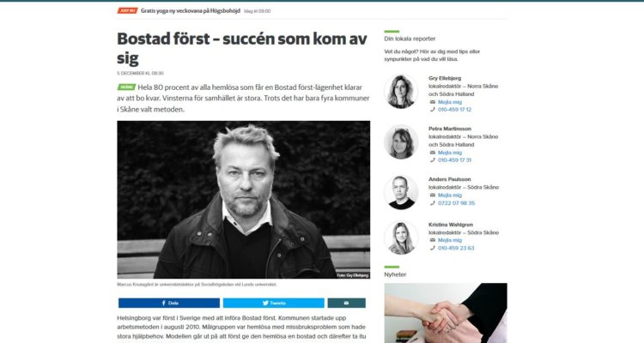The image size is (644, 343).
Task: Open the handshake photo under Nyheter
Action: (446, 313)
